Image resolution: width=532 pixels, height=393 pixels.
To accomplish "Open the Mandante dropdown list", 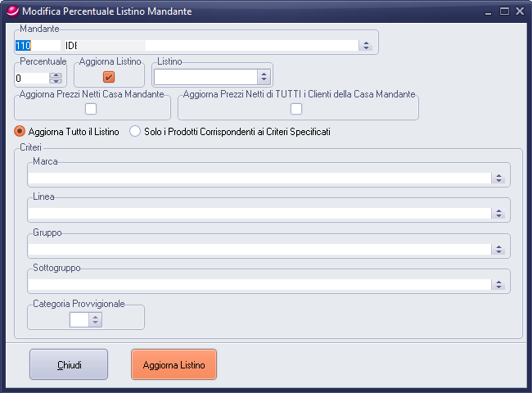I will click(366, 46).
